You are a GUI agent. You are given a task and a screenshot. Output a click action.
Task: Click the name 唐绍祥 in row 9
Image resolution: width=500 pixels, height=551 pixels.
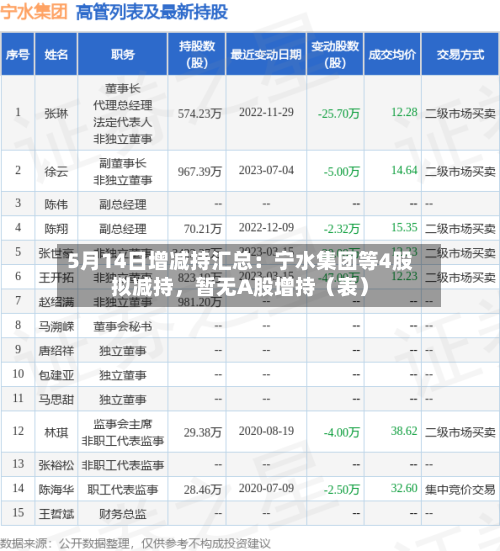coord(56,351)
